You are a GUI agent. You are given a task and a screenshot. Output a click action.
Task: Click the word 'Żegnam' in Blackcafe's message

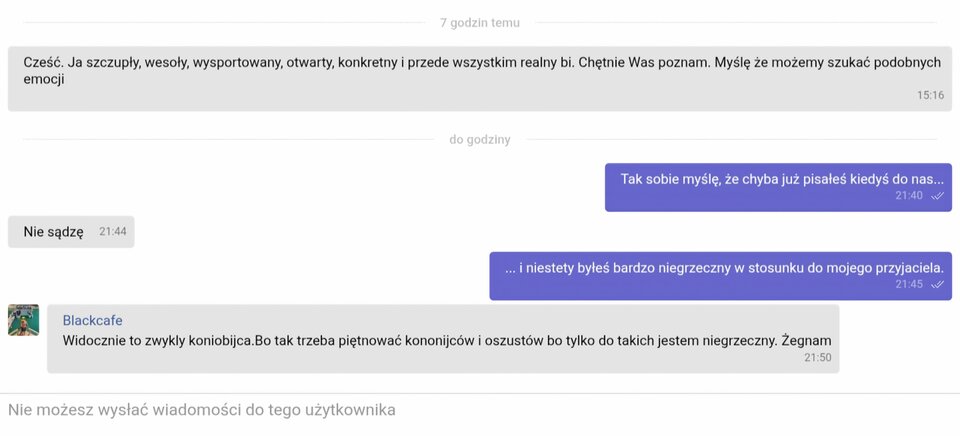[x=806, y=340]
